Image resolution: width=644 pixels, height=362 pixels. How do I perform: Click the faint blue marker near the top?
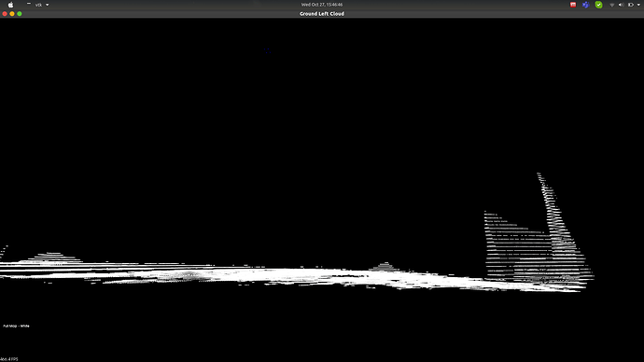coord(267,51)
